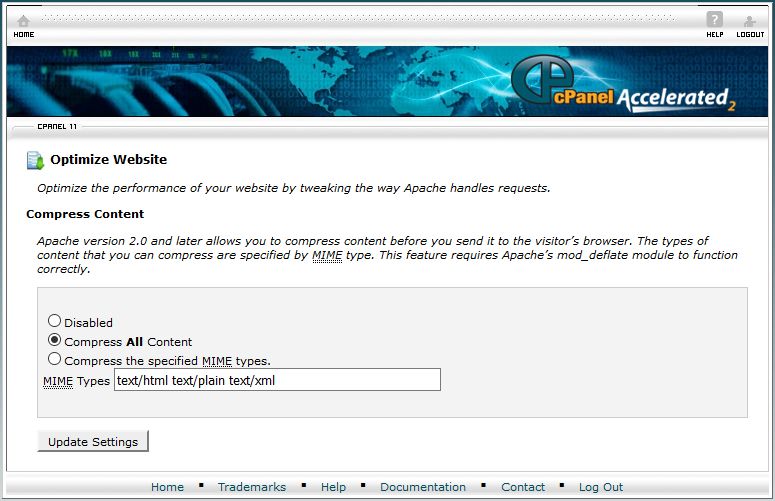The height and width of the screenshot is (501, 775).
Task: Click the MIME Types label beside the input
Action: pyautogui.click(x=76, y=381)
